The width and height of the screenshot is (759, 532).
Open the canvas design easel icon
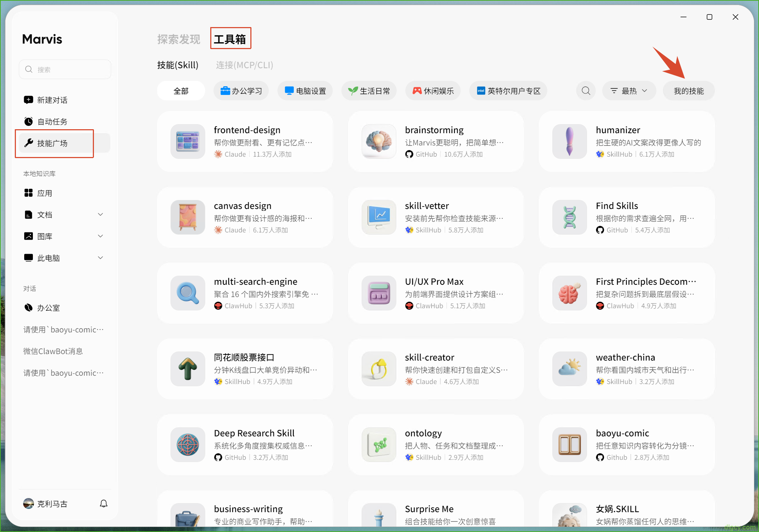(188, 217)
